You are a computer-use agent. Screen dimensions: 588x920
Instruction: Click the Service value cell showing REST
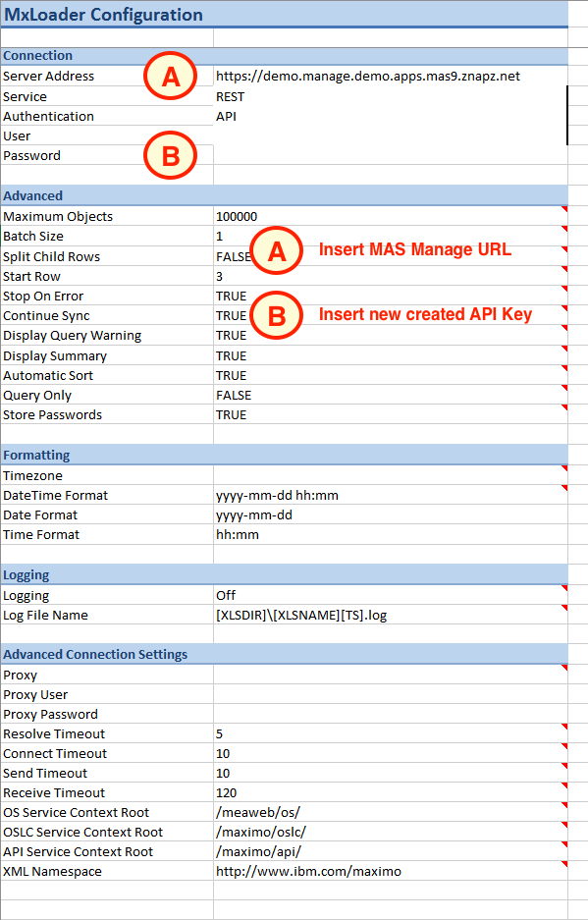point(391,96)
